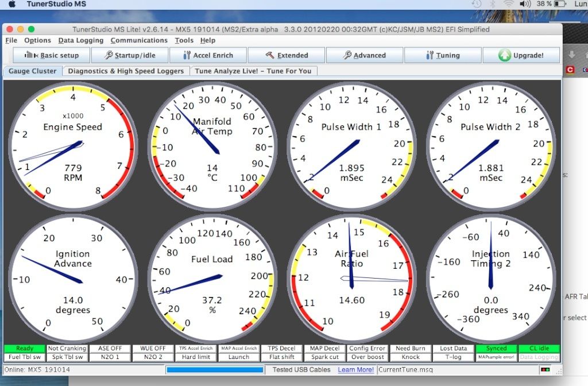
Task: Click the battery icon in menu bar
Action: (560, 4)
